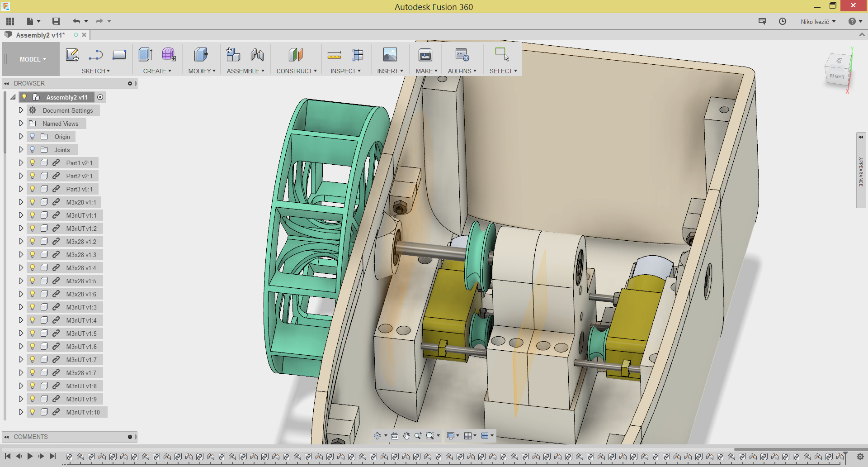Toggle visibility bulb of Joints folder
Viewport: 868px width, 467px height.
click(x=33, y=149)
